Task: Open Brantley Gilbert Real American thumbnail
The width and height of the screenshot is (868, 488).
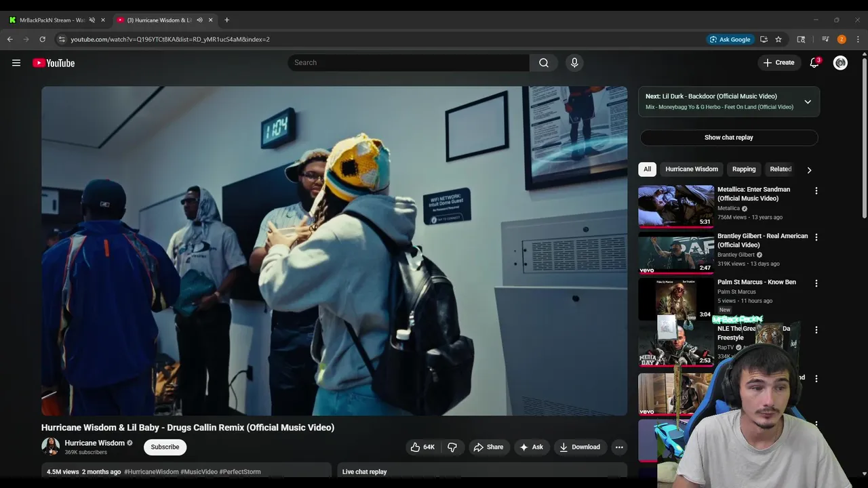Action: (676, 253)
